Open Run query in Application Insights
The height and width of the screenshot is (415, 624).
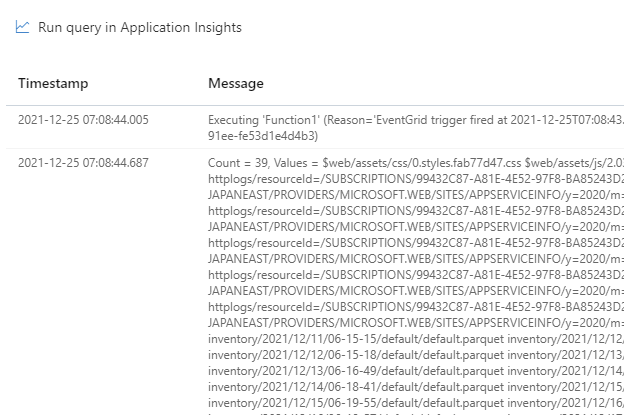pyautogui.click(x=140, y=27)
